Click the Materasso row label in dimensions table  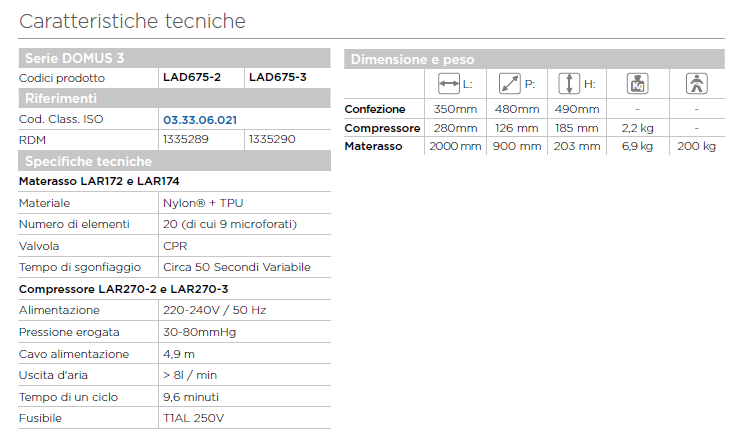coord(373,146)
